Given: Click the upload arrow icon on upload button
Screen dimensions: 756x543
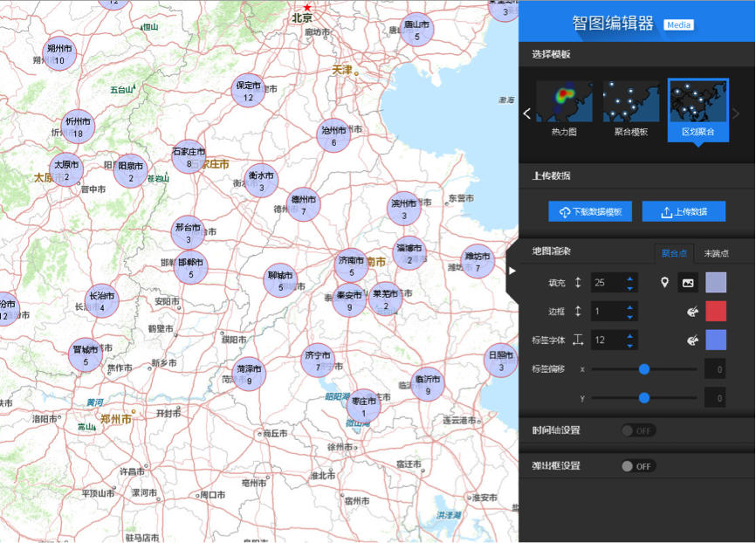Looking at the screenshot, I should (666, 212).
